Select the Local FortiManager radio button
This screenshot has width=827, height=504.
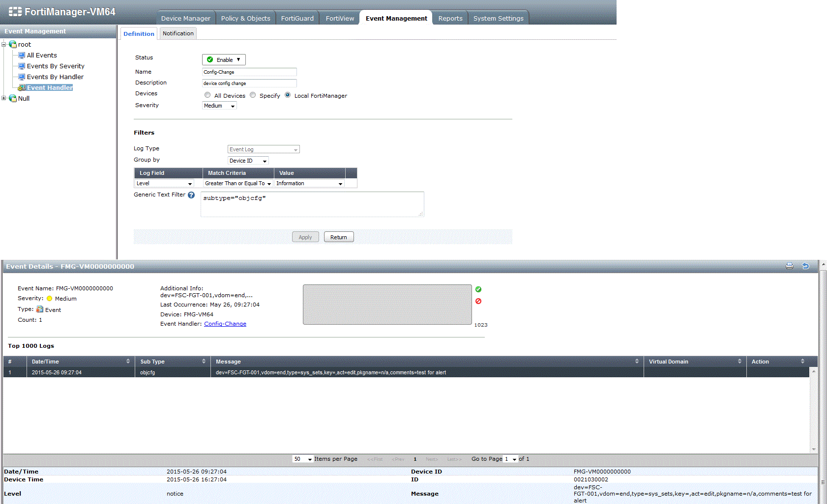point(288,95)
